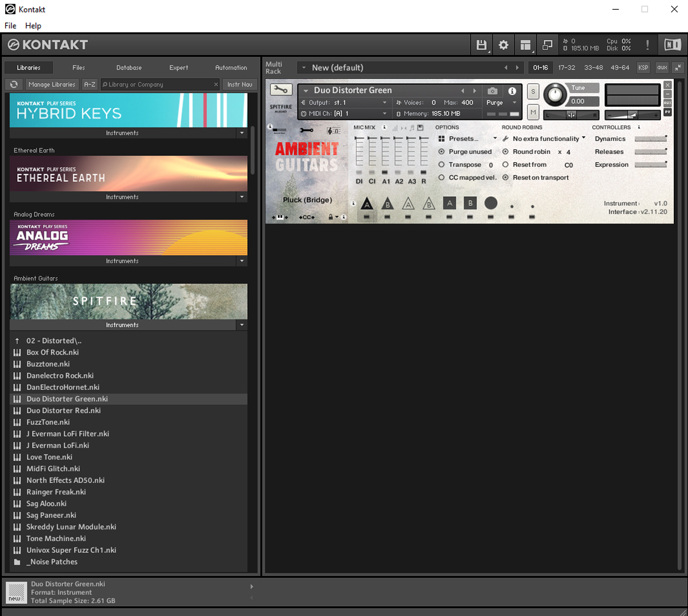Image resolution: width=688 pixels, height=616 pixels.
Task: Toggle Purge unused option
Action: pos(441,152)
